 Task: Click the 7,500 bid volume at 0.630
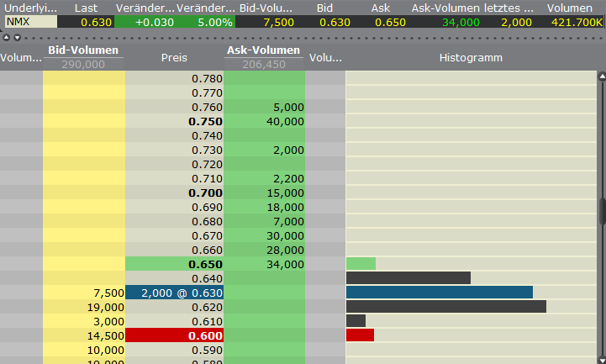(83, 292)
